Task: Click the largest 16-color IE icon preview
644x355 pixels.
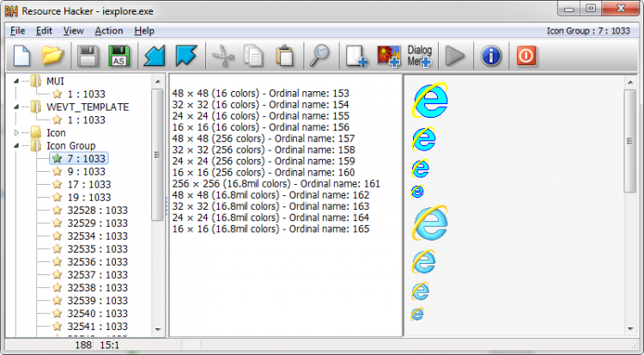Action: pyautogui.click(x=429, y=100)
